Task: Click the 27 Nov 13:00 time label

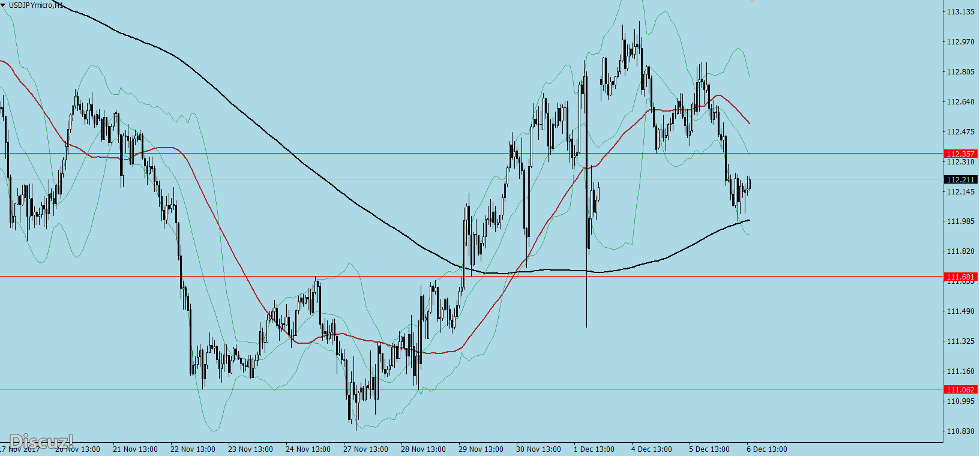Action: 365,449
